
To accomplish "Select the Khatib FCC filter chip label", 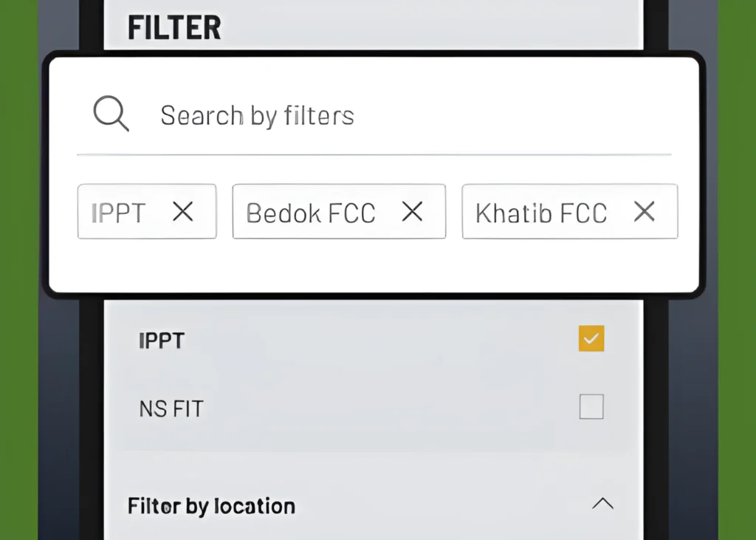I will click(540, 212).
